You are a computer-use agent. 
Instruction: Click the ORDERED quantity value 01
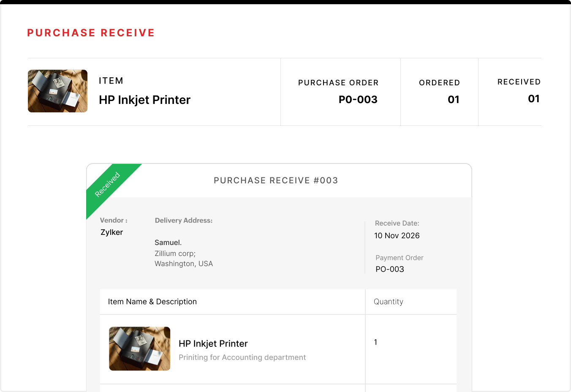(x=454, y=100)
